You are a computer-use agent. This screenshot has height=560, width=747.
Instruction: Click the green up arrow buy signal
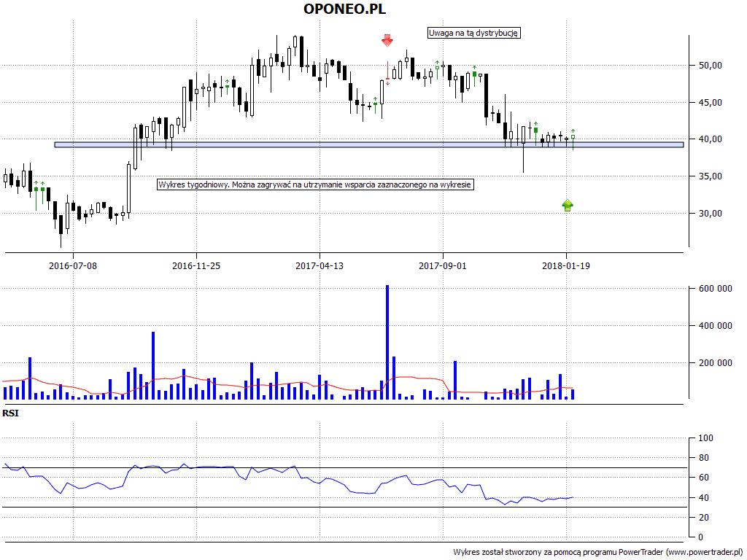pyautogui.click(x=568, y=205)
